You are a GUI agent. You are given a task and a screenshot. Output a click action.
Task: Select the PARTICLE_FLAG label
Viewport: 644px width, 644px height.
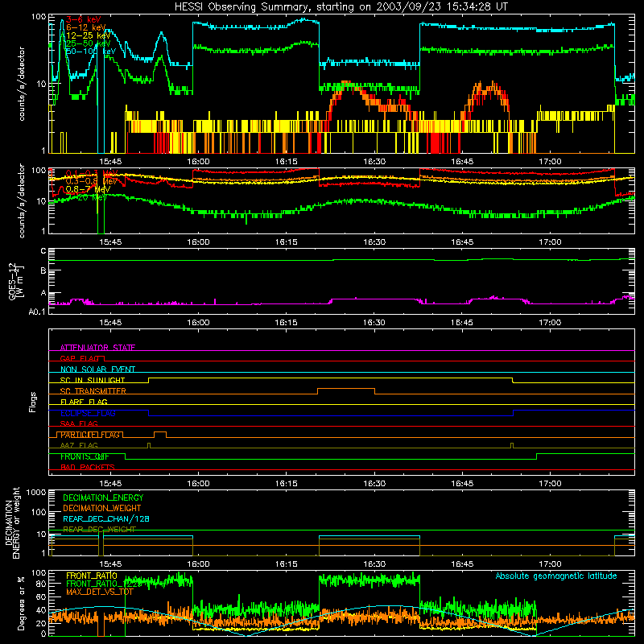(90, 435)
